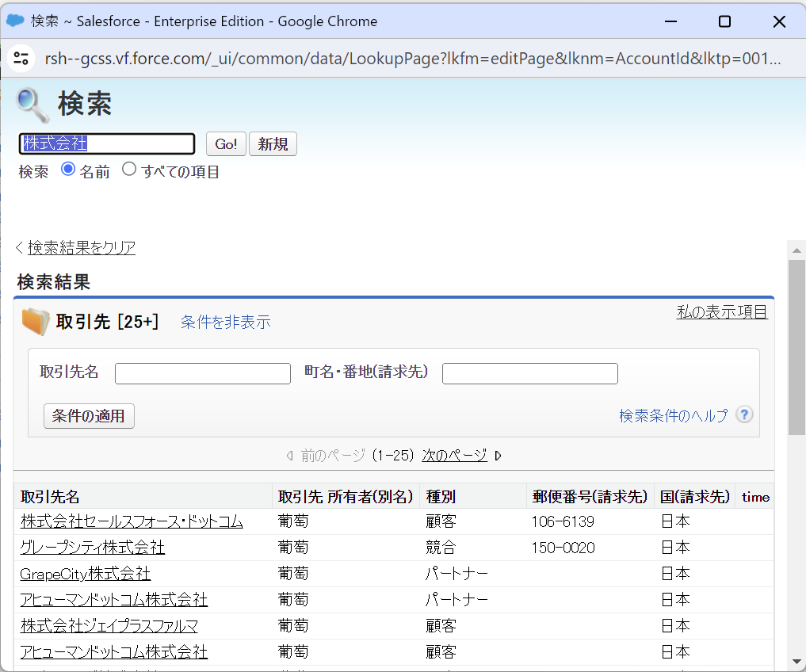
Task: Click the postal code 106-6139 cell
Action: pyautogui.click(x=563, y=522)
